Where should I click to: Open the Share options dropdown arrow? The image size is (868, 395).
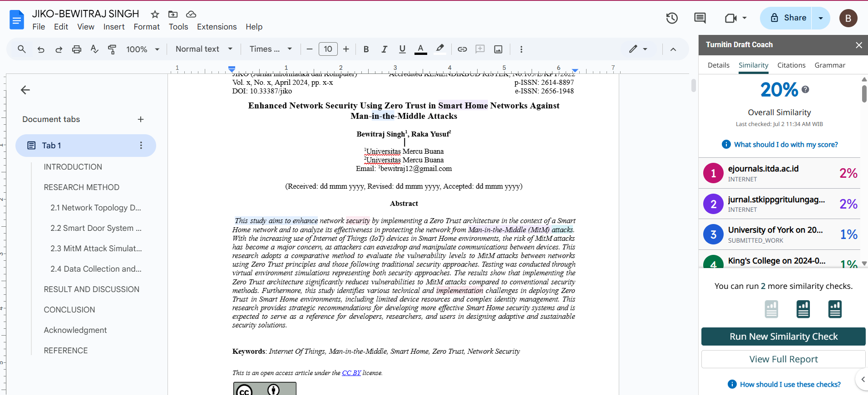pos(821,18)
